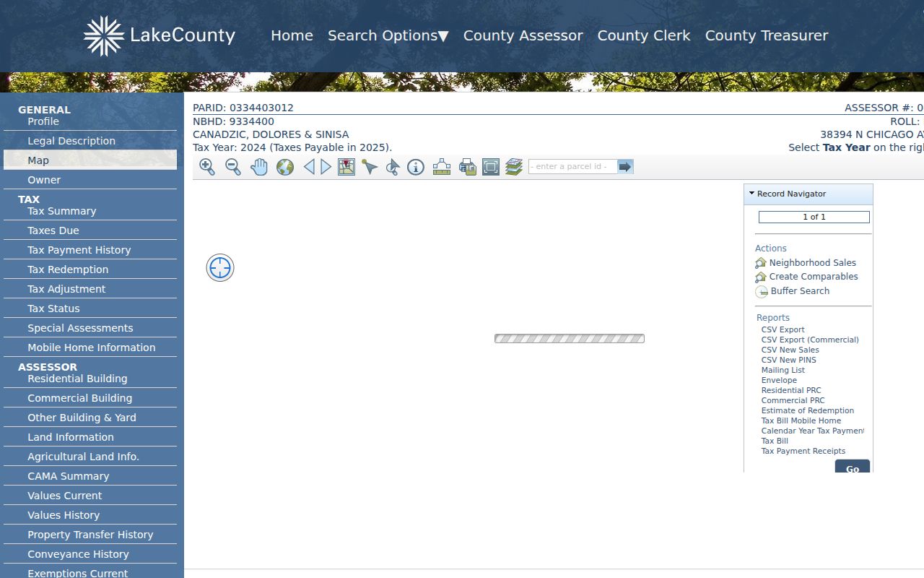Image resolution: width=924 pixels, height=578 pixels.
Task: Zoom to full extent with globe icon
Action: (x=285, y=167)
